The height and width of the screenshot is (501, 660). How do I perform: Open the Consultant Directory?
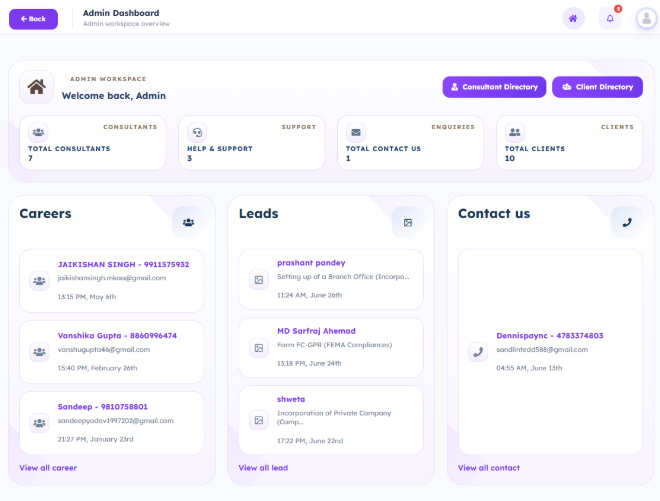point(494,87)
